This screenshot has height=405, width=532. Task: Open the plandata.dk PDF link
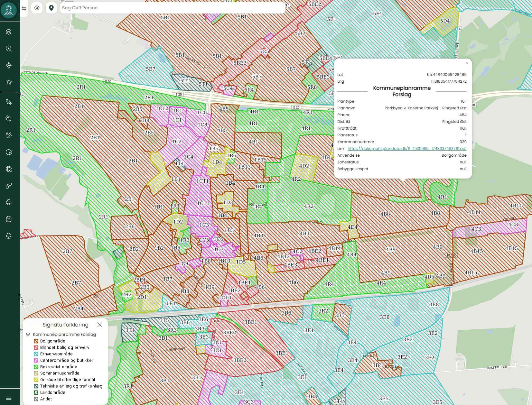coord(407,149)
